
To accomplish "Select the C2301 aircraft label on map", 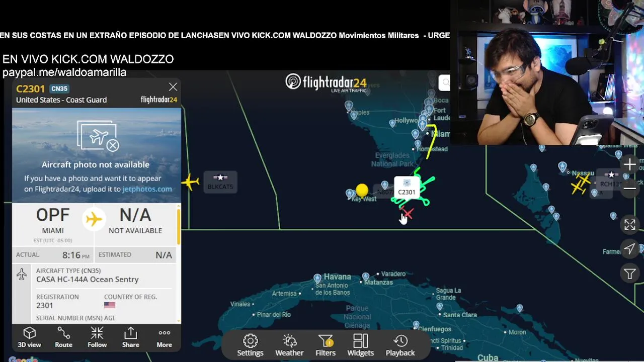I will (x=407, y=188).
